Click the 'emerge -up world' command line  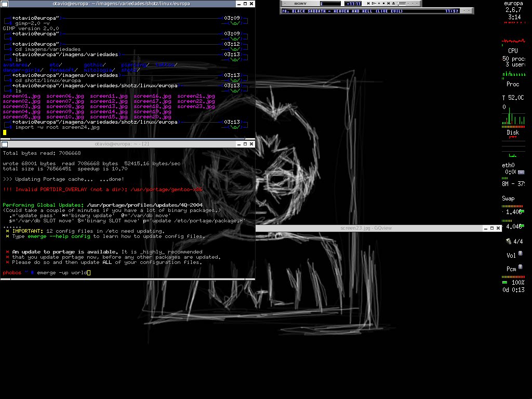tap(62, 273)
